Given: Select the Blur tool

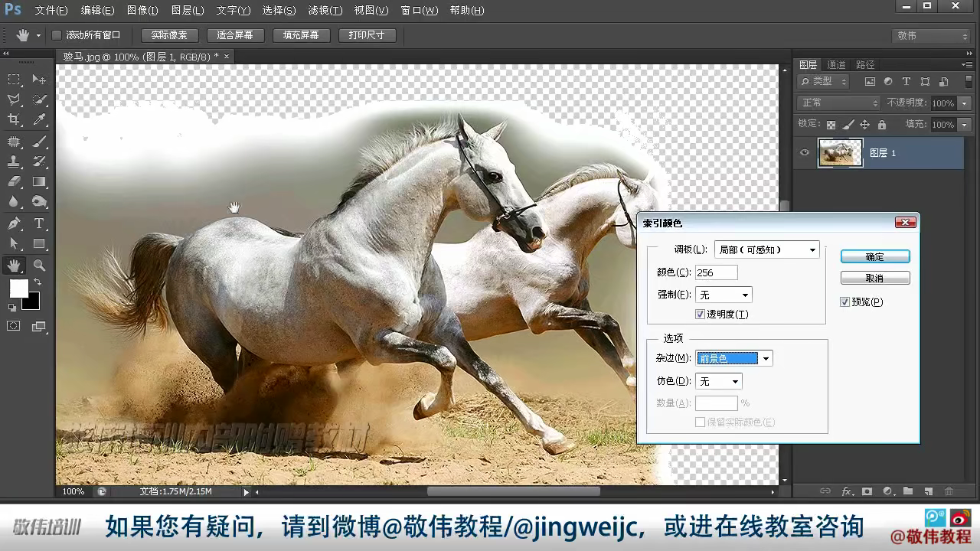Looking at the screenshot, I should [14, 202].
